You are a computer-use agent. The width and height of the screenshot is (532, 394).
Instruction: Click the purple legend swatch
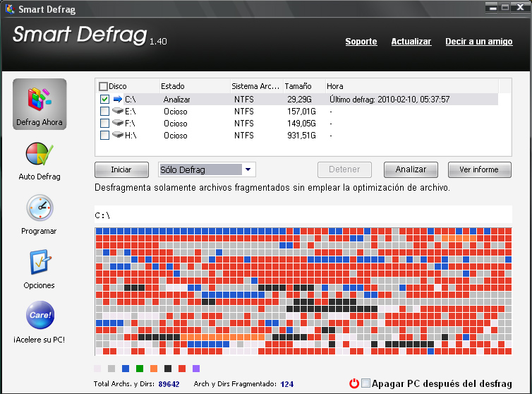[196, 369]
